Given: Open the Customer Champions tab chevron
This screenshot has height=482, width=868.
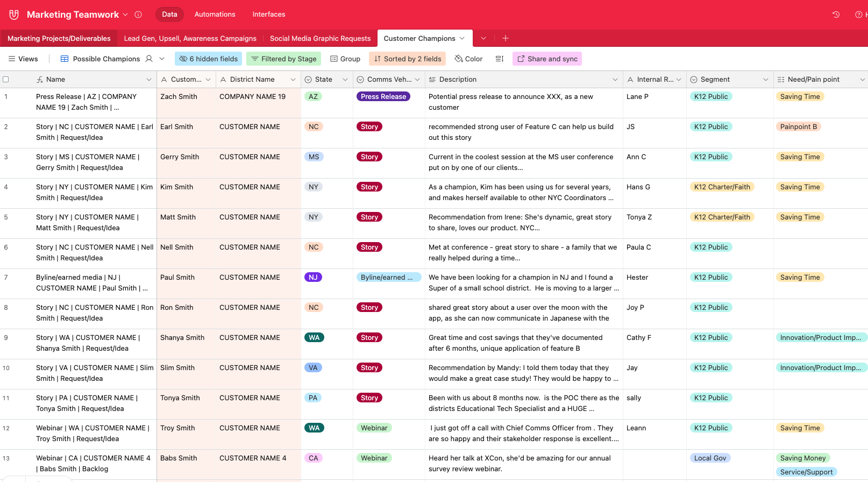Looking at the screenshot, I should pos(462,38).
